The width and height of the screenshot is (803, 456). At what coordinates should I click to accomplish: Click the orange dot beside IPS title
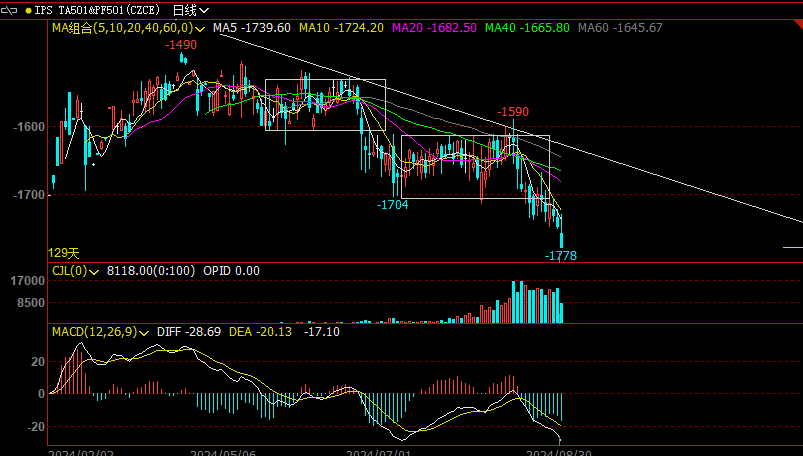27,10
